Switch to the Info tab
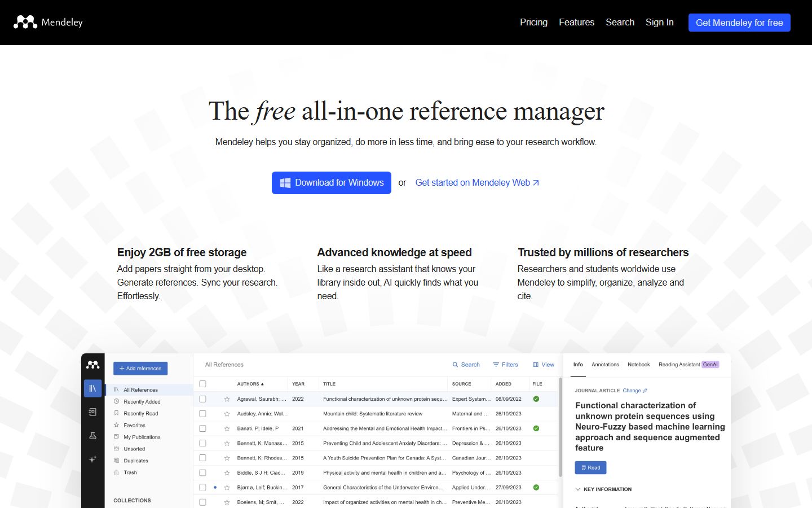 click(x=578, y=365)
